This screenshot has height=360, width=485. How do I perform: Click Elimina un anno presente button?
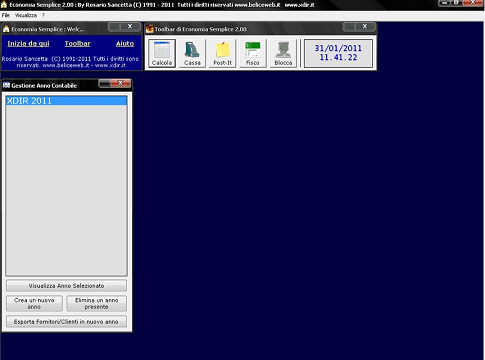(x=96, y=304)
